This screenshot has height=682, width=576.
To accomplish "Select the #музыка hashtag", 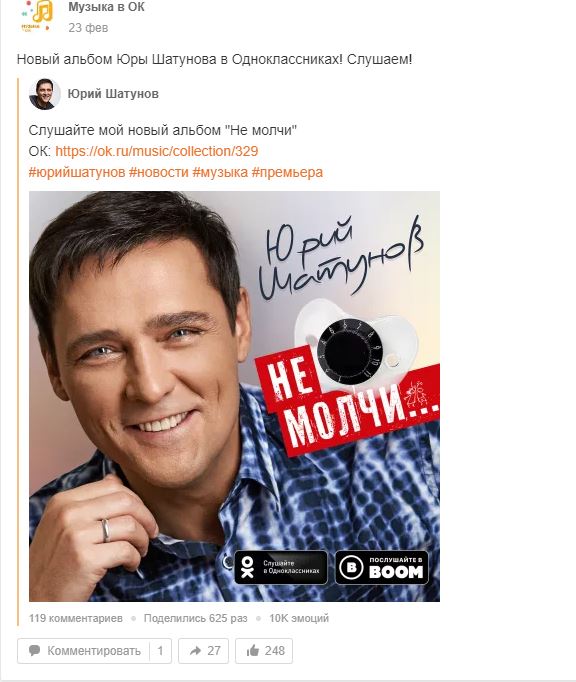I will (x=220, y=172).
